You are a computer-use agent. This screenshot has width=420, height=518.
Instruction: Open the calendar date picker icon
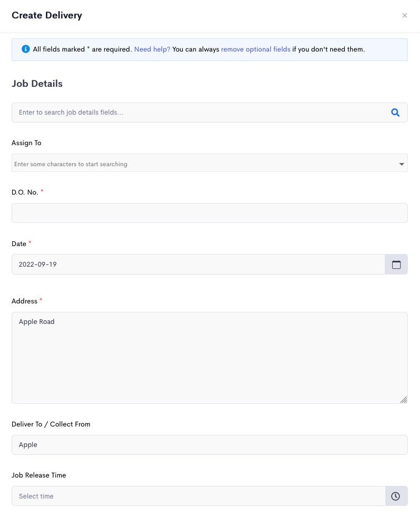pyautogui.click(x=396, y=265)
